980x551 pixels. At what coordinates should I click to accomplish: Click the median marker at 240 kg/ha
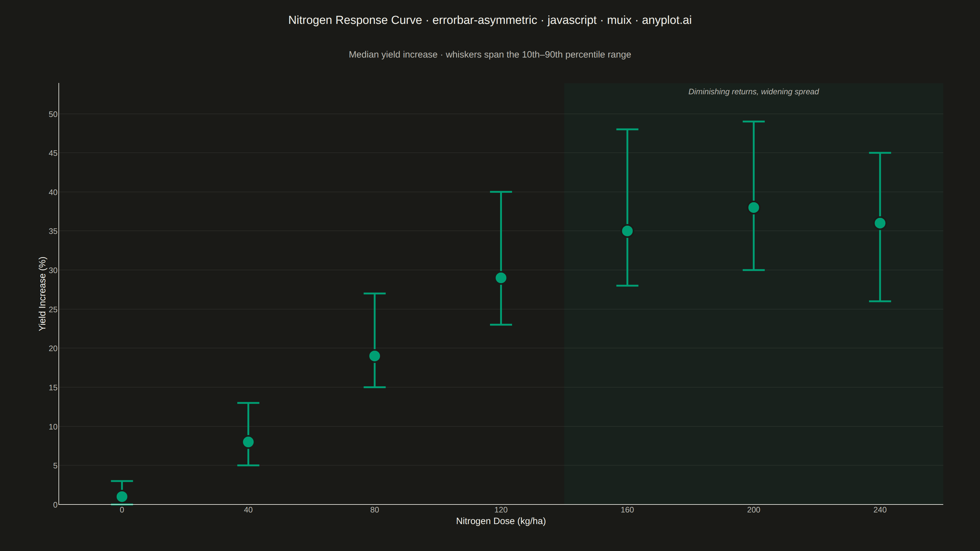click(x=880, y=223)
